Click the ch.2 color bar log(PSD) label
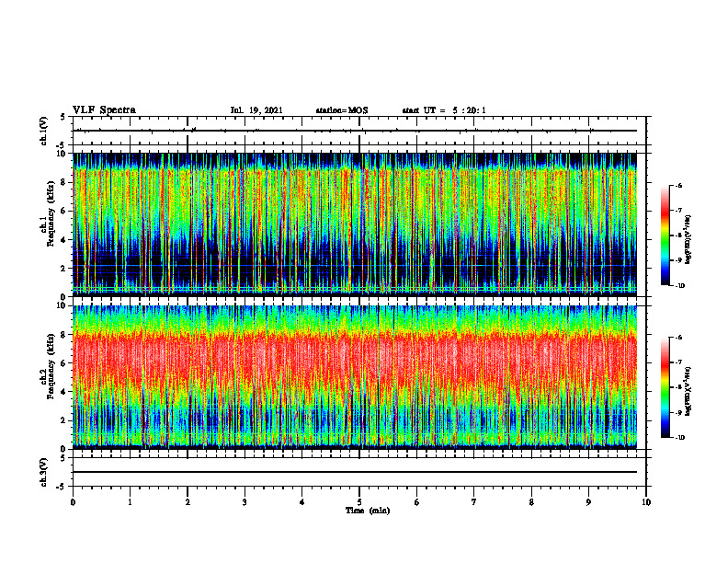The image size is (728, 563). click(x=689, y=391)
